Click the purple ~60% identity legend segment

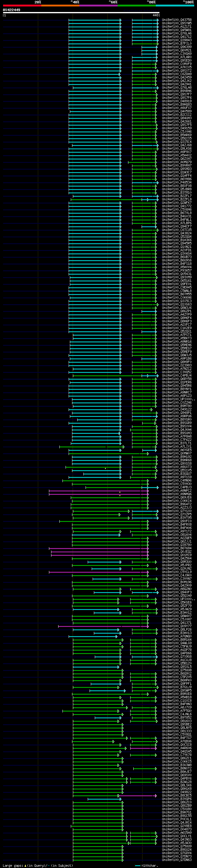click(x=99, y=6)
